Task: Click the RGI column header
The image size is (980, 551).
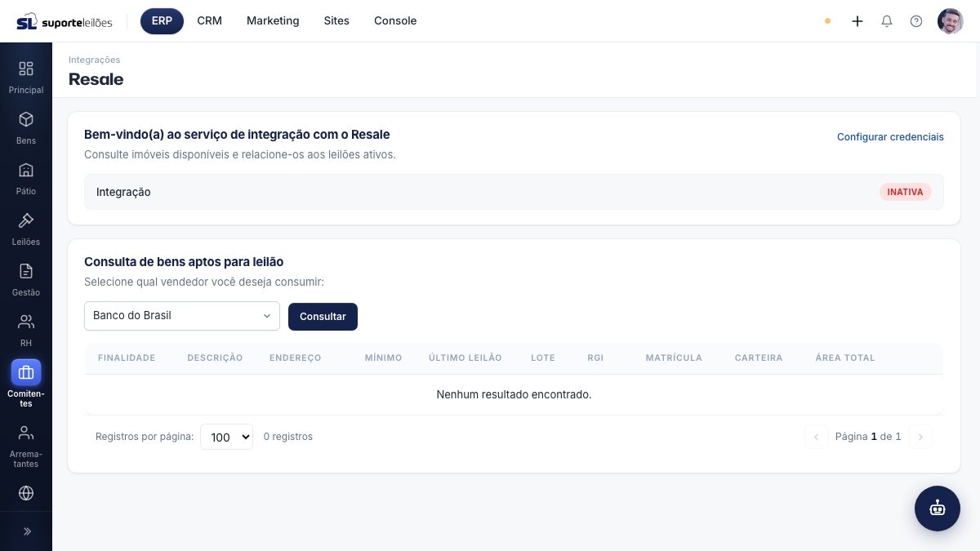Action: point(595,358)
